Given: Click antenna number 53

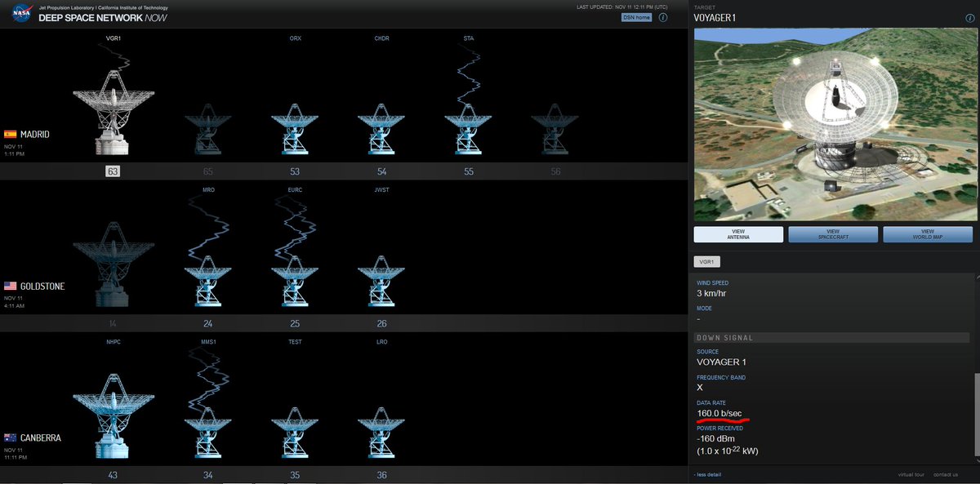Looking at the screenshot, I should (x=295, y=171).
